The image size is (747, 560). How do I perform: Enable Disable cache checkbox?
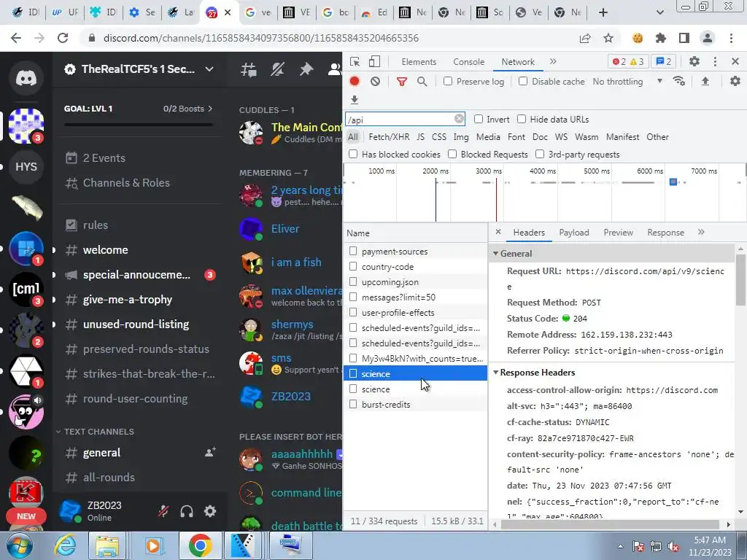[x=523, y=82]
